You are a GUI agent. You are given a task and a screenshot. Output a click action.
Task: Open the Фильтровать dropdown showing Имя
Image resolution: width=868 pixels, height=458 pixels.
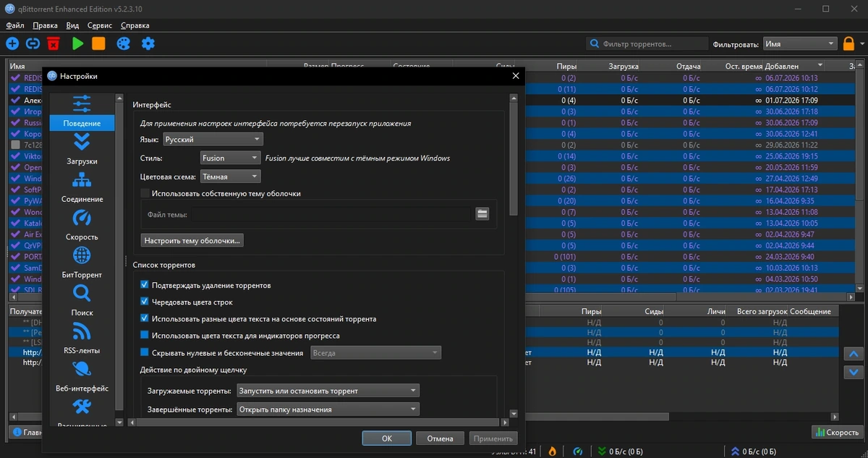pos(799,43)
